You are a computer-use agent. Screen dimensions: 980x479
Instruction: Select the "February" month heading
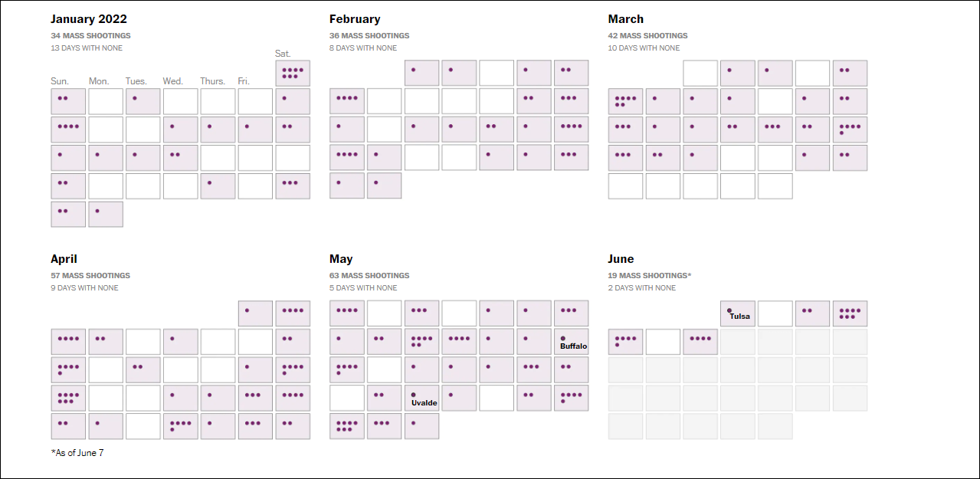point(355,19)
